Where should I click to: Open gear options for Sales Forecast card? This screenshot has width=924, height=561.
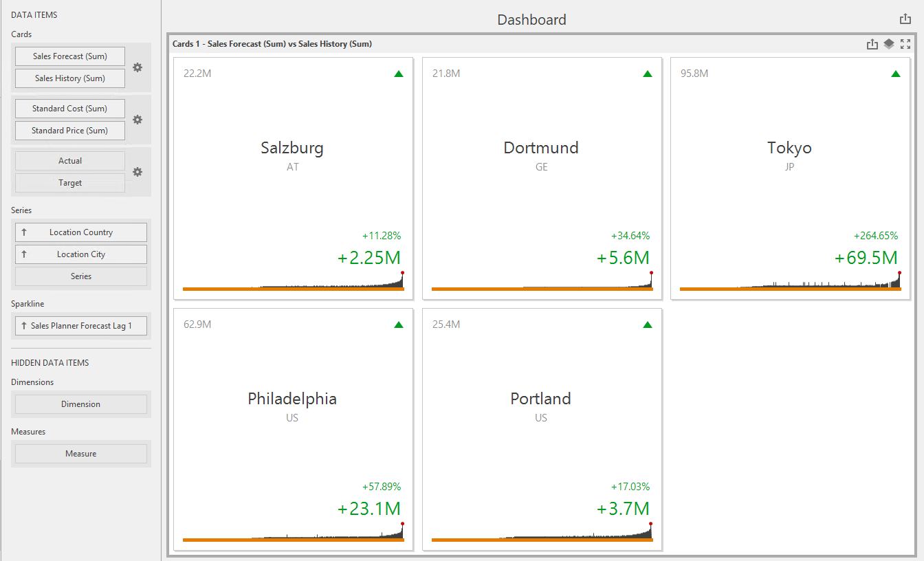[x=137, y=67]
